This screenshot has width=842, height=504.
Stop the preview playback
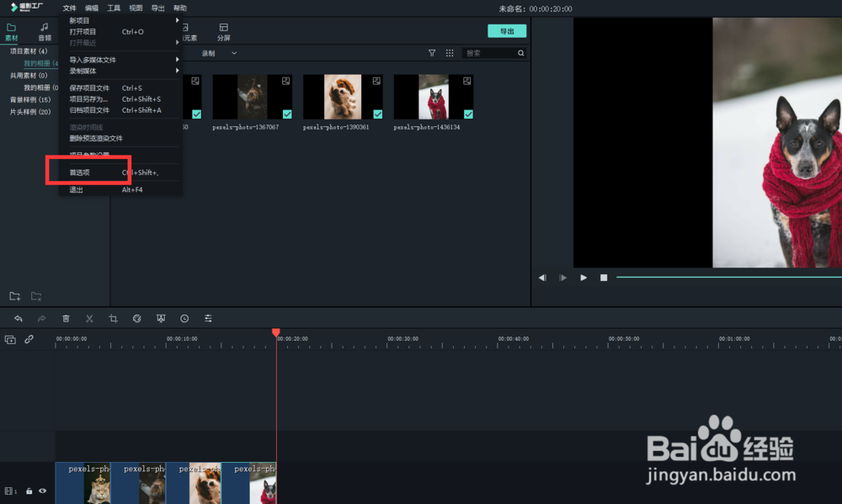pyautogui.click(x=604, y=278)
